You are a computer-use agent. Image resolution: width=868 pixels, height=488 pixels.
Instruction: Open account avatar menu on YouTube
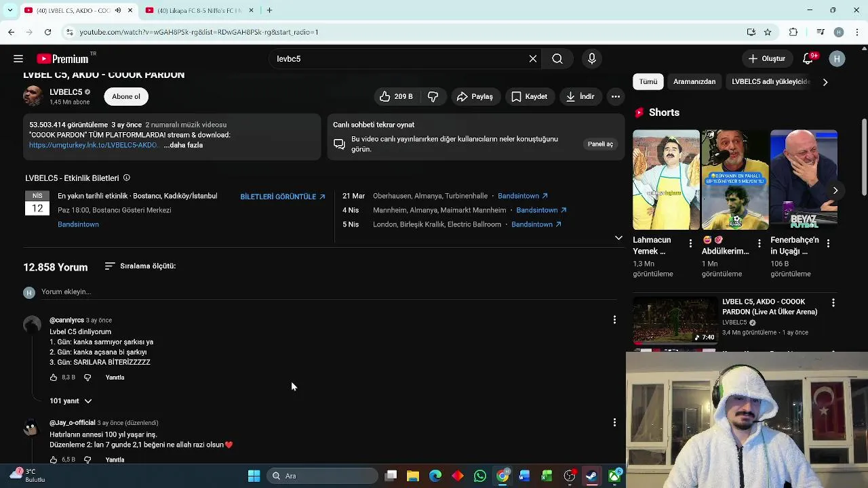[837, 59]
